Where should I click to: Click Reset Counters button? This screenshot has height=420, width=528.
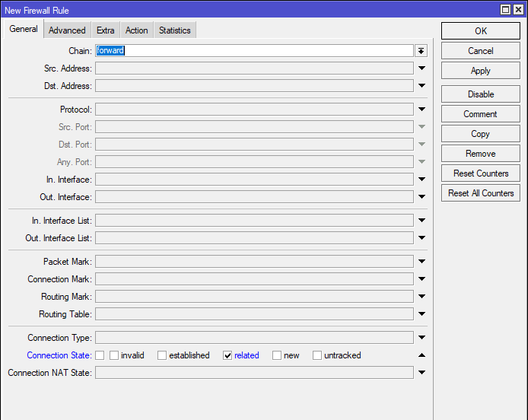point(481,173)
